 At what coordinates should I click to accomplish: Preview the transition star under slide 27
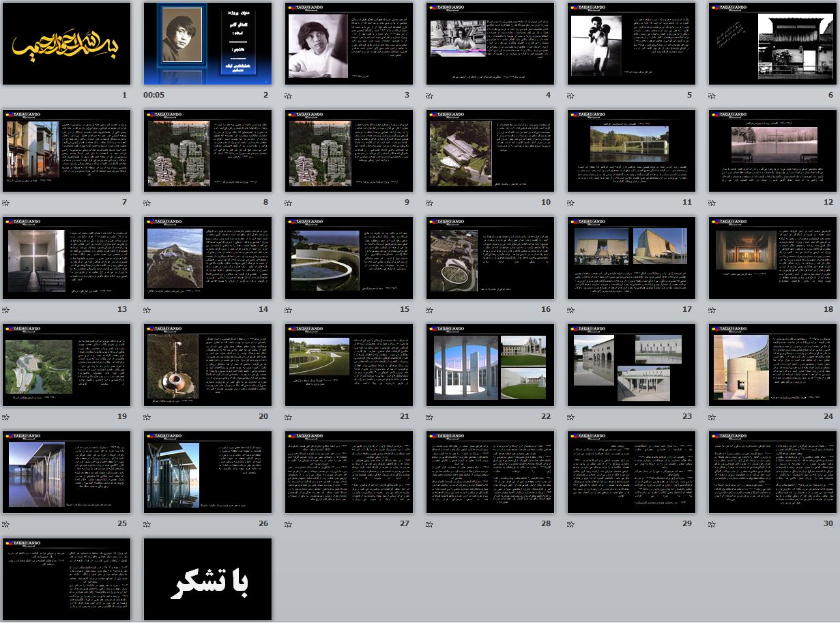pyautogui.click(x=289, y=525)
